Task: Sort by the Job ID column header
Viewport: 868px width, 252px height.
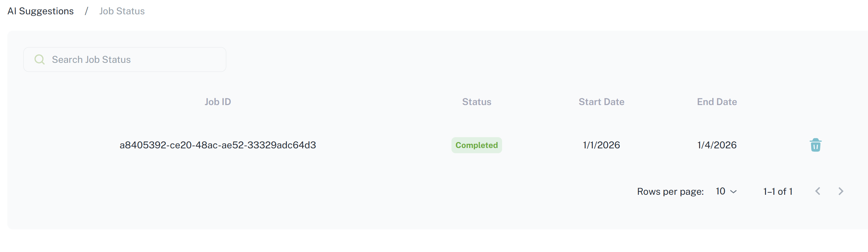Action: coord(218,102)
